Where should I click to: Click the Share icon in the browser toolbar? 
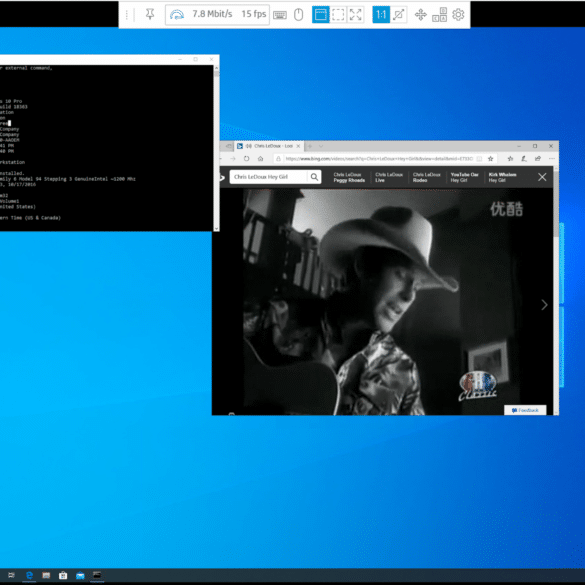(538, 159)
